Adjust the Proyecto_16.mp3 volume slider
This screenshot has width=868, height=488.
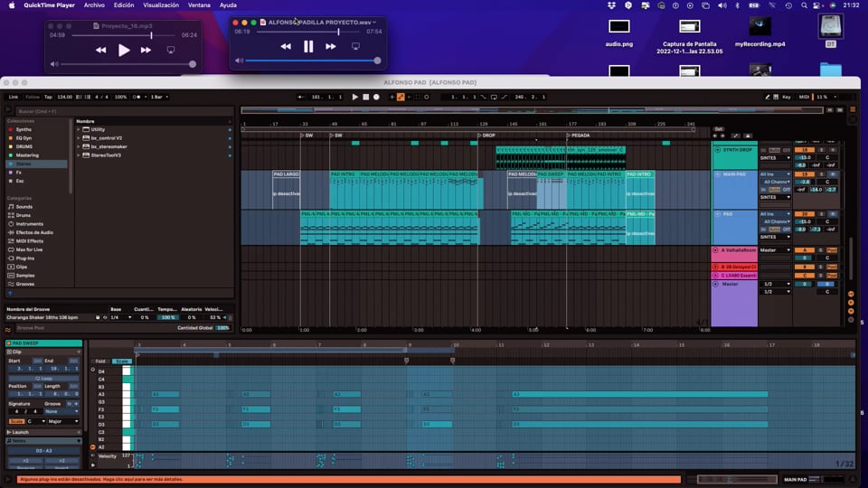click(x=127, y=64)
